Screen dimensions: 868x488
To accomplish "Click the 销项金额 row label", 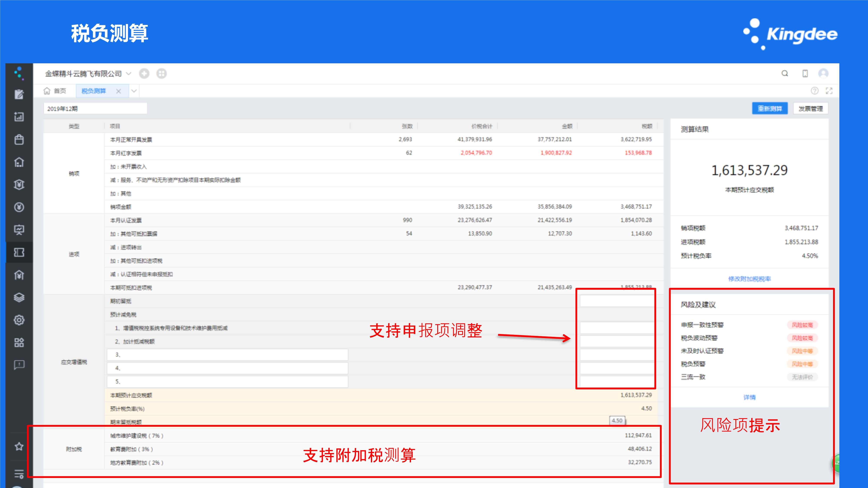I will coord(121,207).
